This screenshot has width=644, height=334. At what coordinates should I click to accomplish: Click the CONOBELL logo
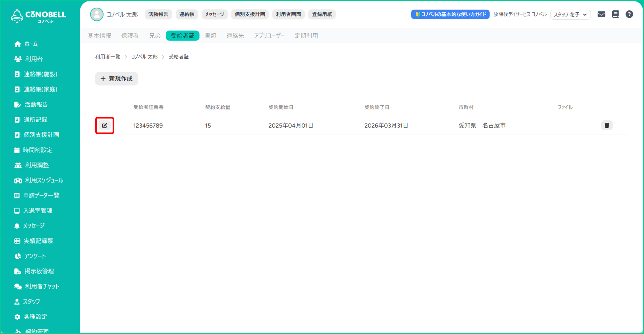38,16
